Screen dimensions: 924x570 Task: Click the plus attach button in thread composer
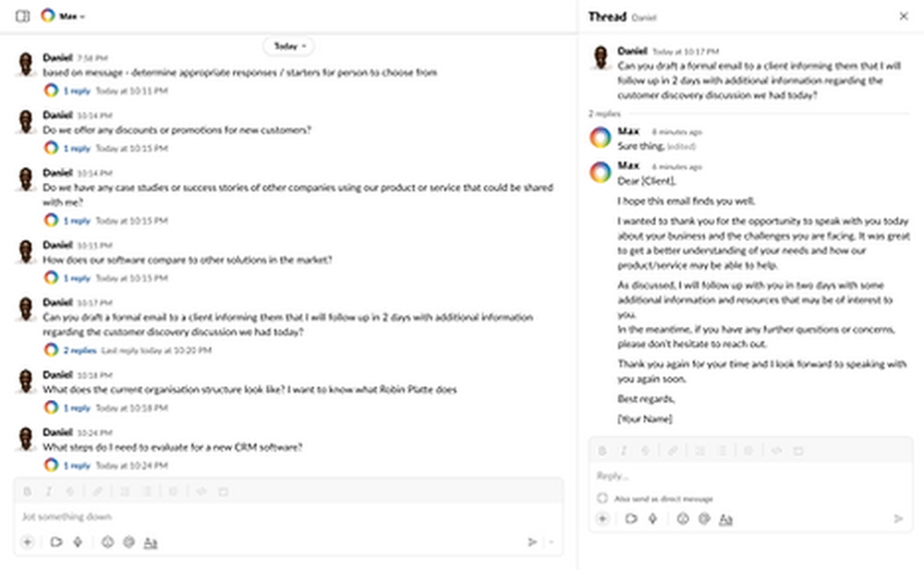[x=602, y=519]
